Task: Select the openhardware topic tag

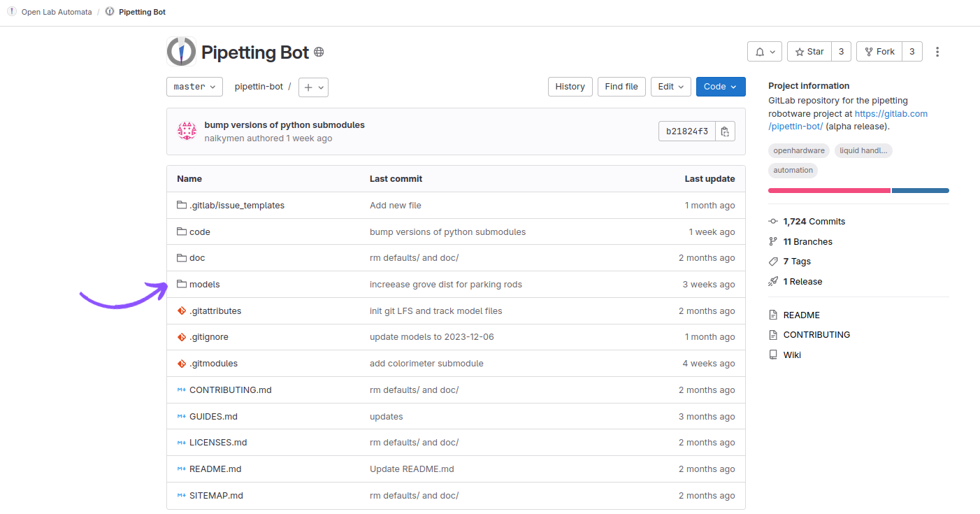Action: click(799, 150)
